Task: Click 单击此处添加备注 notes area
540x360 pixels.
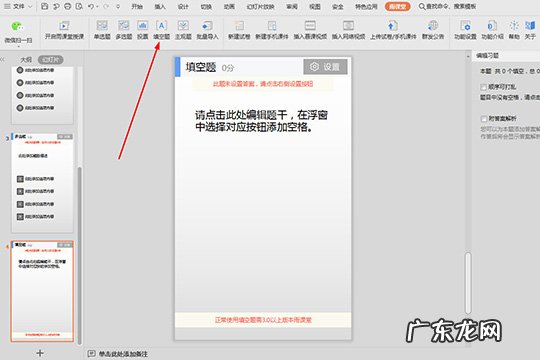Action: click(123, 354)
